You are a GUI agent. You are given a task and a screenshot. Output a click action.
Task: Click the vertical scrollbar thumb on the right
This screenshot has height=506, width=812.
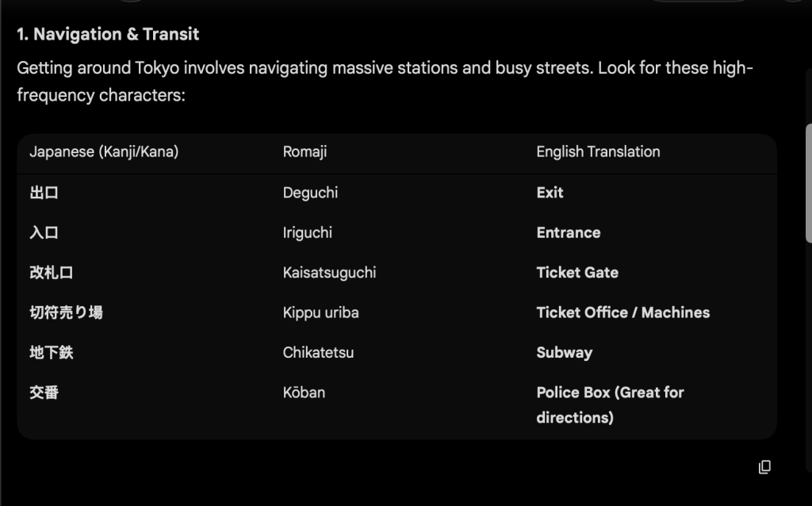coord(808,182)
